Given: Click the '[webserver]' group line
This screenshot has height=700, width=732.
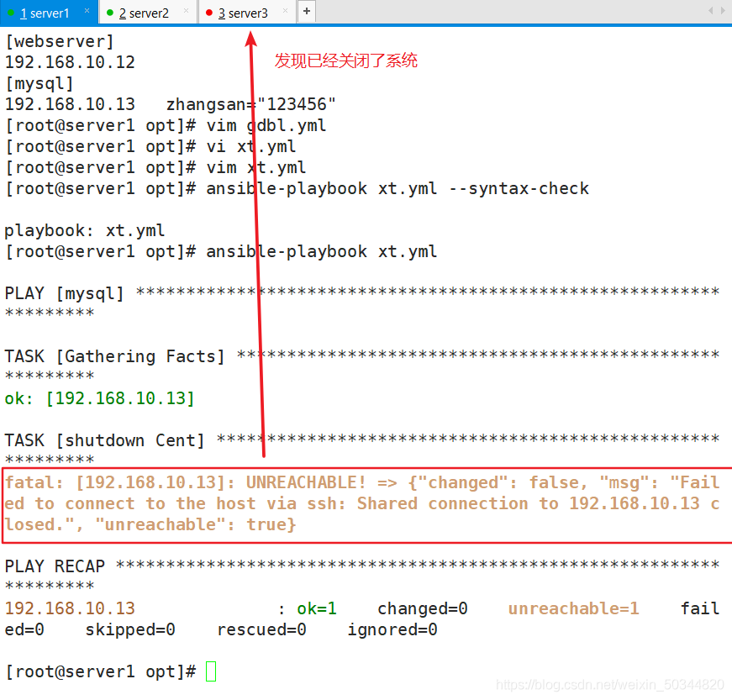Looking at the screenshot, I should pyautogui.click(x=60, y=41).
